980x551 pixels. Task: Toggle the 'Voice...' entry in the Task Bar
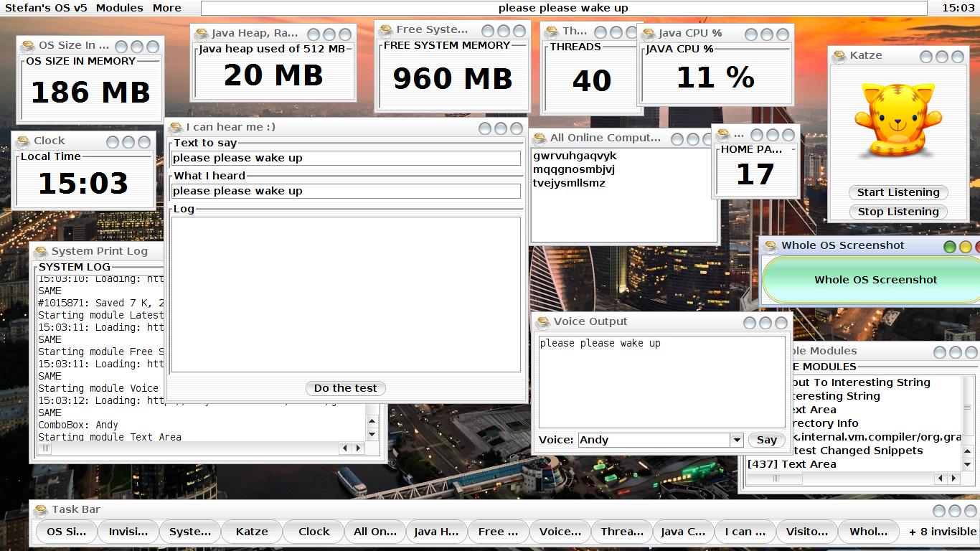tap(560, 532)
